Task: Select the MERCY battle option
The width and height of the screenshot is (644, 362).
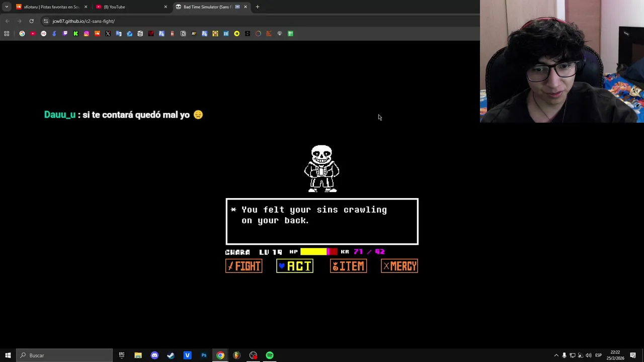Action: [x=399, y=266]
